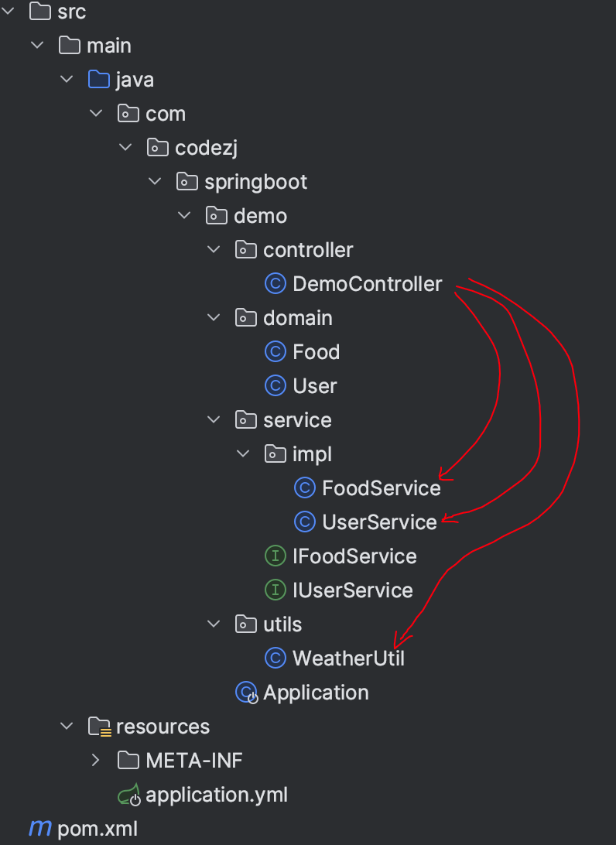Click the resources folder icon
The width and height of the screenshot is (616, 845).
tap(100, 727)
